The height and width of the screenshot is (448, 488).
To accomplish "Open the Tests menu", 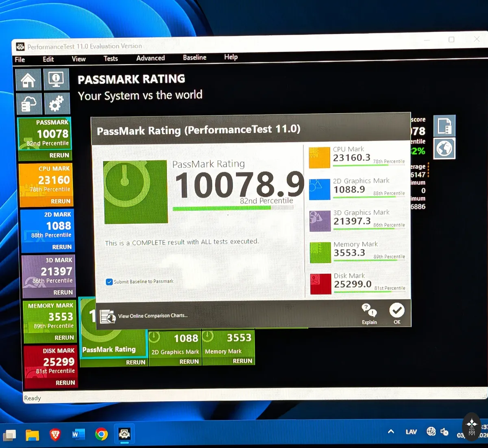I will 111,59.
